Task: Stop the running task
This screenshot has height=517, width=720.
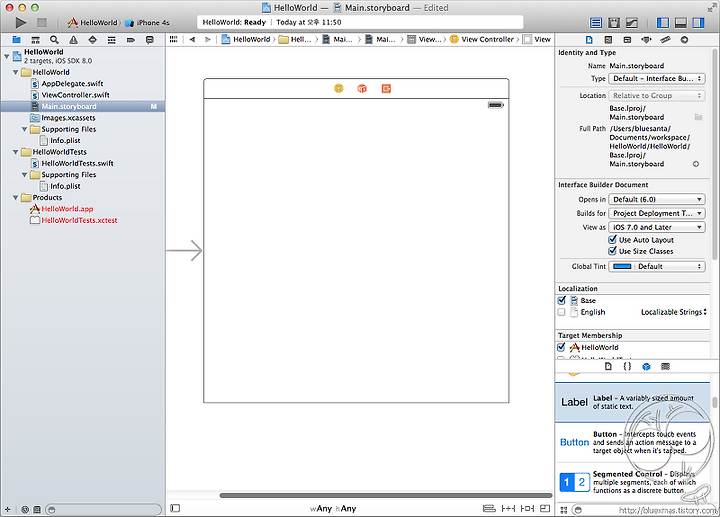Action: coord(42,22)
